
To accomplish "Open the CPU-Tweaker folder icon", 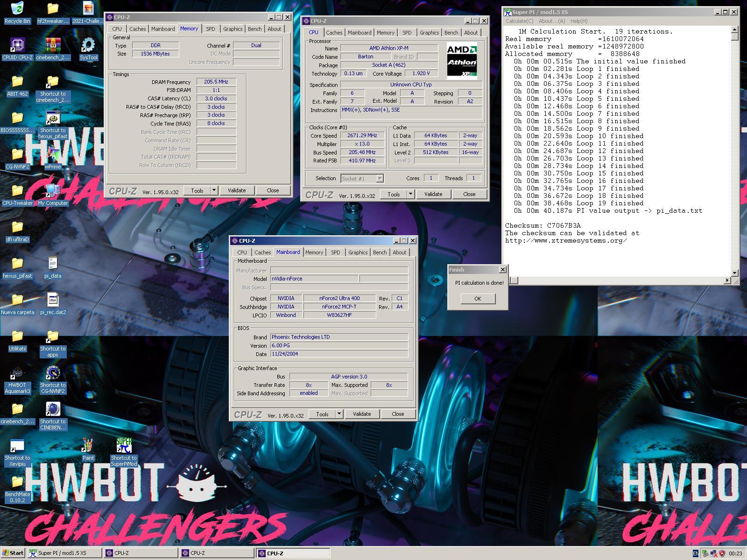I will (17, 195).
